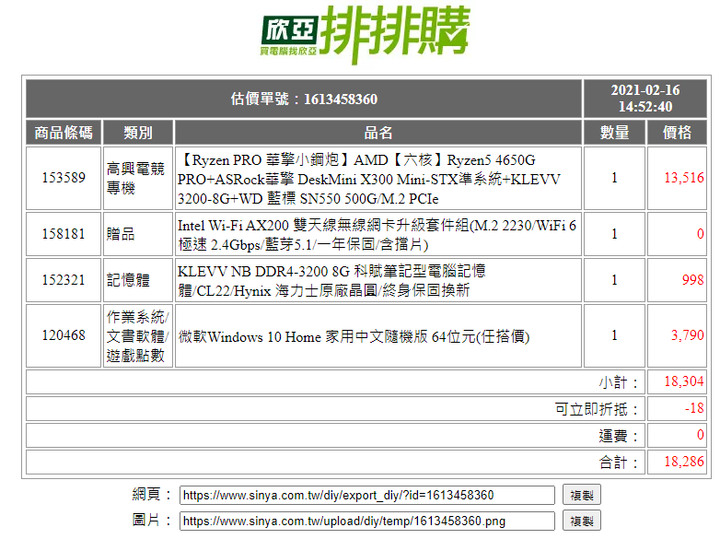Select the 圖片 png URL input field
720x539 pixels.
pyautogui.click(x=367, y=521)
